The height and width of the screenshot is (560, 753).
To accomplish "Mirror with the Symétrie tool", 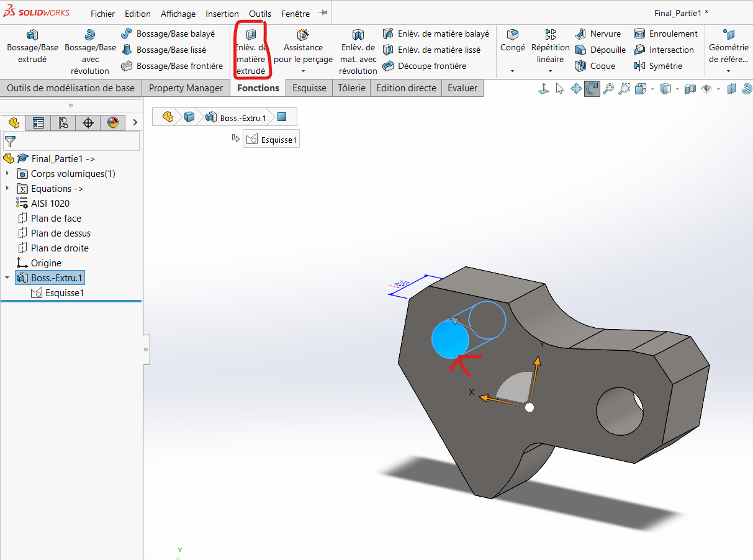I will 658,66.
